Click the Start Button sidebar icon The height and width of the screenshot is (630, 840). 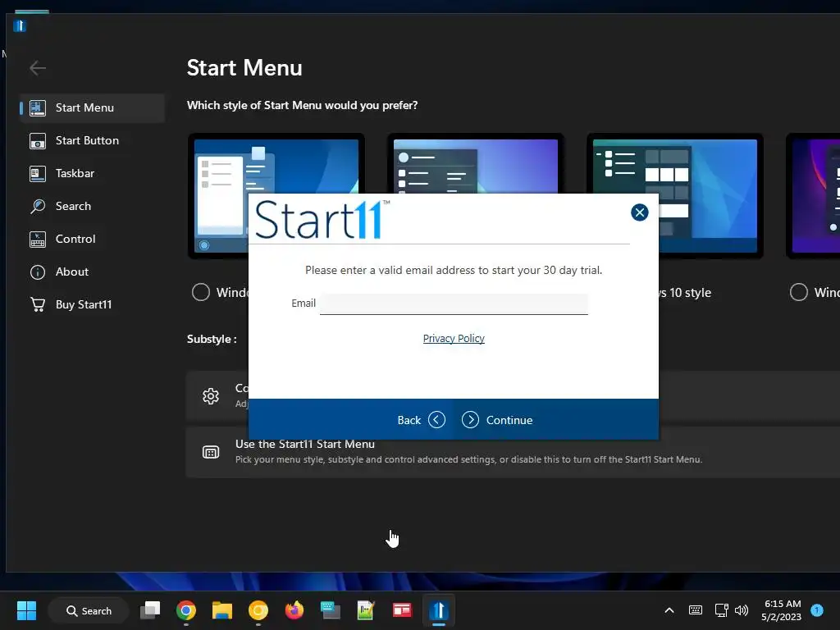coord(38,141)
